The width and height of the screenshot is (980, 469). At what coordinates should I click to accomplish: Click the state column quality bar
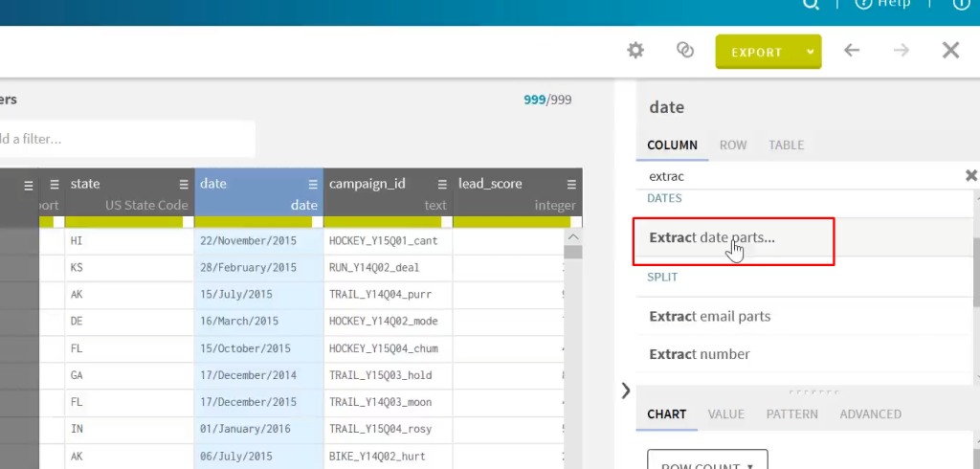[x=123, y=222]
